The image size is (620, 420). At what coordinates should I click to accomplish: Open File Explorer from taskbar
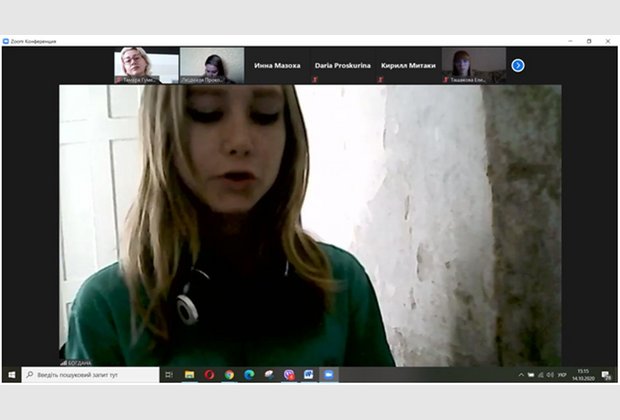[x=190, y=375]
